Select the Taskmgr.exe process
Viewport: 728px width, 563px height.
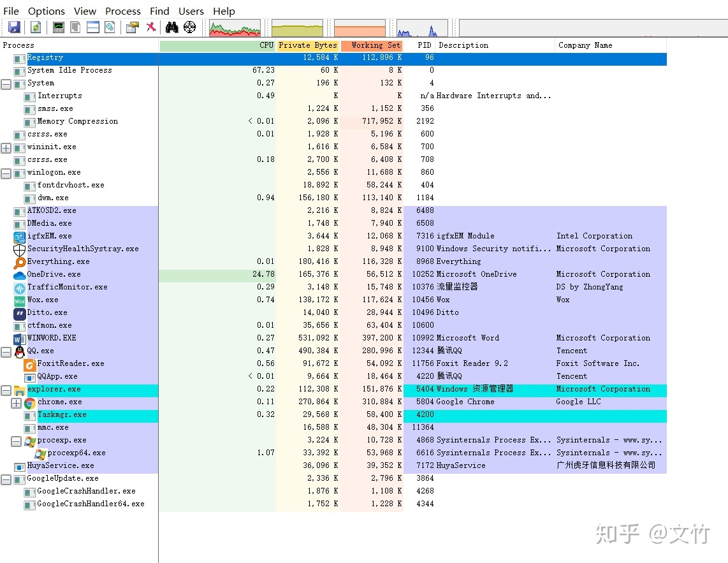tap(333, 415)
